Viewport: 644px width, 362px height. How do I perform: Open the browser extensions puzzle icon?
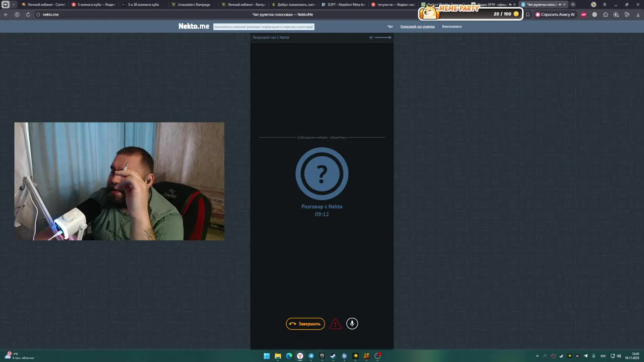605,15
